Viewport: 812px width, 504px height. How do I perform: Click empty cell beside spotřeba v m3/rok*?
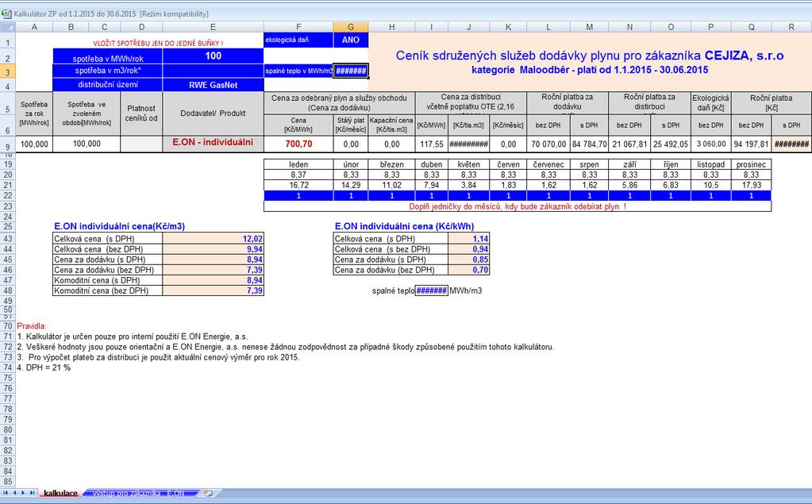click(x=213, y=71)
